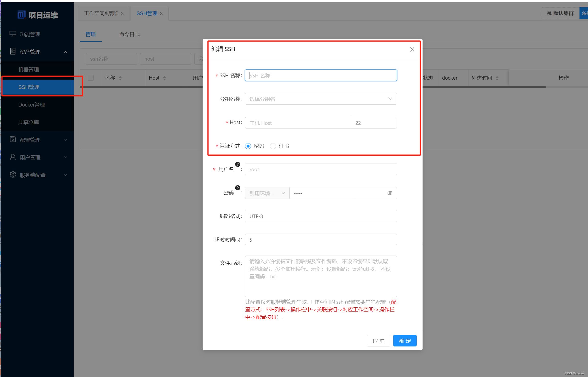The width and height of the screenshot is (588, 377).
Task: Click the horizontal table scrollbar
Action: (x=313, y=87)
